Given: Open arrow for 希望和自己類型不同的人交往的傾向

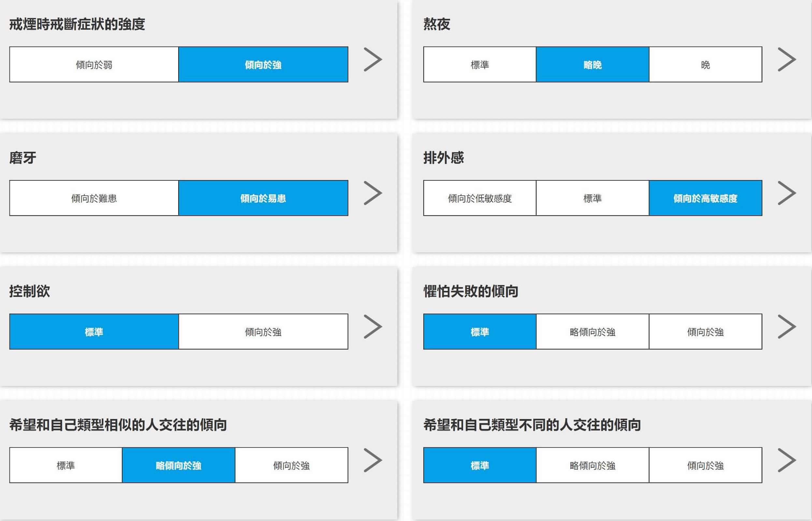Looking at the screenshot, I should (x=787, y=460).
